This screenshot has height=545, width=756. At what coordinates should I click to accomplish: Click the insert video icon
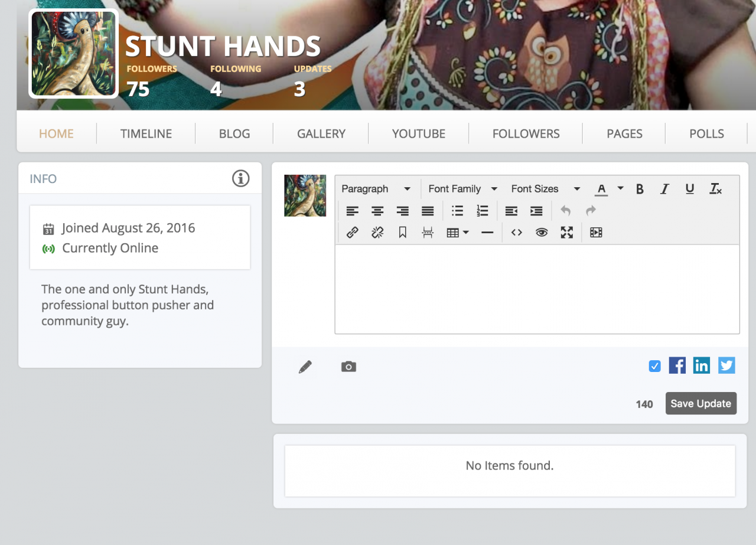tap(596, 233)
